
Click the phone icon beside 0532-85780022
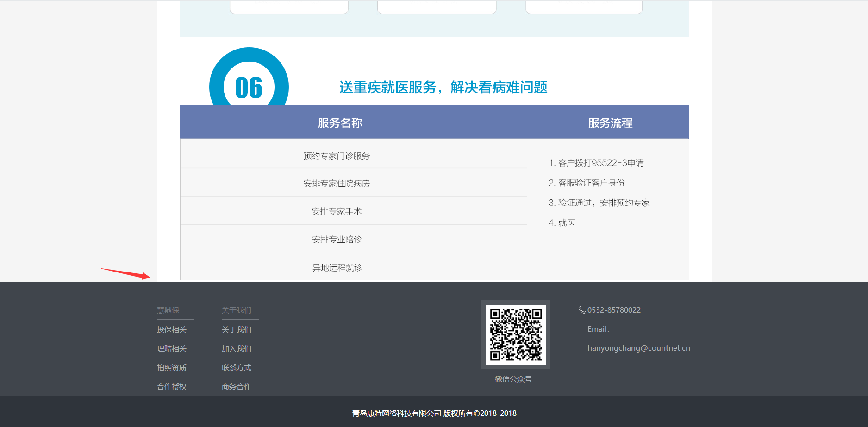(582, 310)
